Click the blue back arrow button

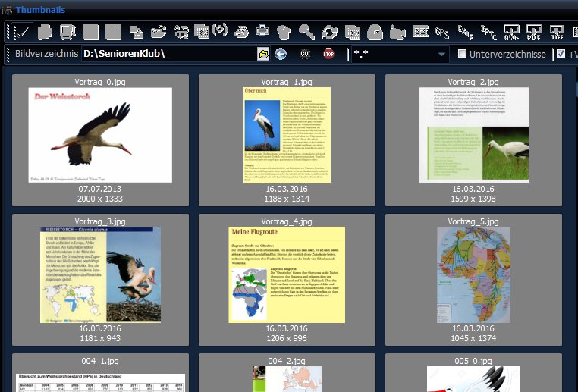[281, 54]
